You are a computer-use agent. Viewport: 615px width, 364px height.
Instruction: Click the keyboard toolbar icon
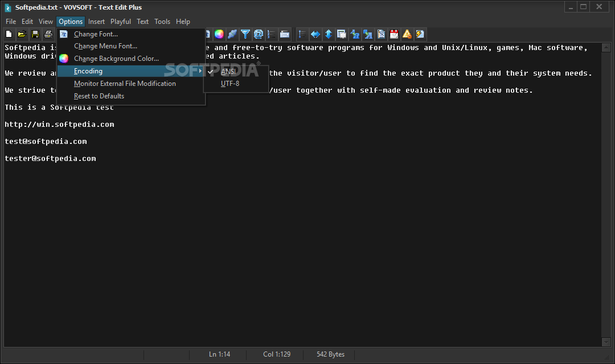[x=285, y=35]
